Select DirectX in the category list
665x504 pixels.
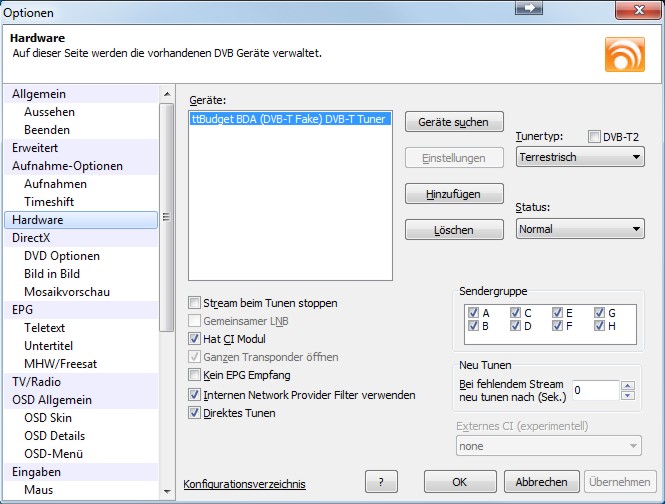(31, 238)
